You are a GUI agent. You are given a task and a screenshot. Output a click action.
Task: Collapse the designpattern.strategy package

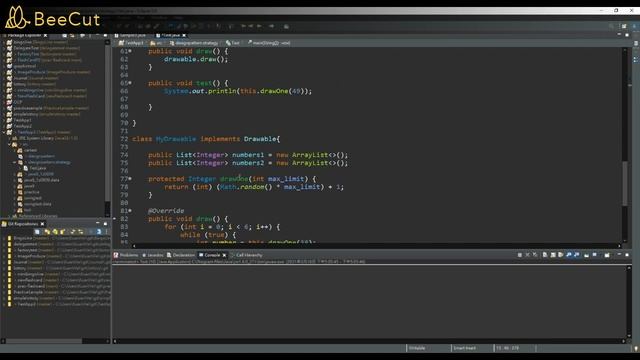[x=14, y=162]
